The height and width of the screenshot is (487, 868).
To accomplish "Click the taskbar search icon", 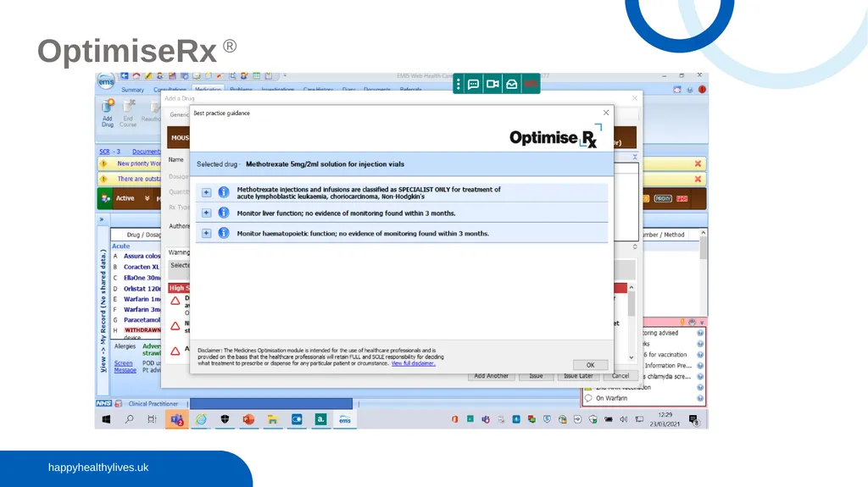I will pos(129,419).
